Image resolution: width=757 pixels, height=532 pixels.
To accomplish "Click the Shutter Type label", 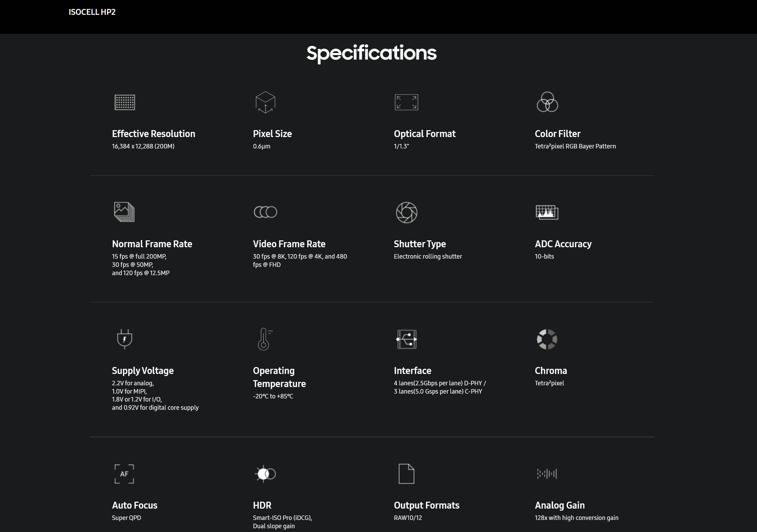I will point(420,244).
